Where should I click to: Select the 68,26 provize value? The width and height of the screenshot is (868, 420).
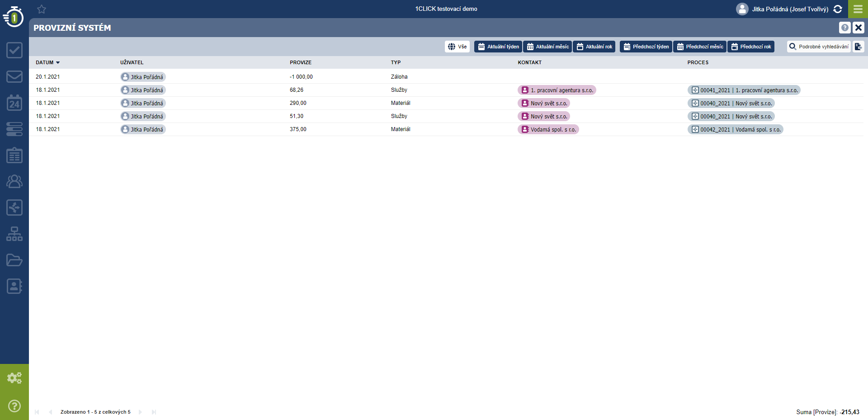[x=297, y=90]
